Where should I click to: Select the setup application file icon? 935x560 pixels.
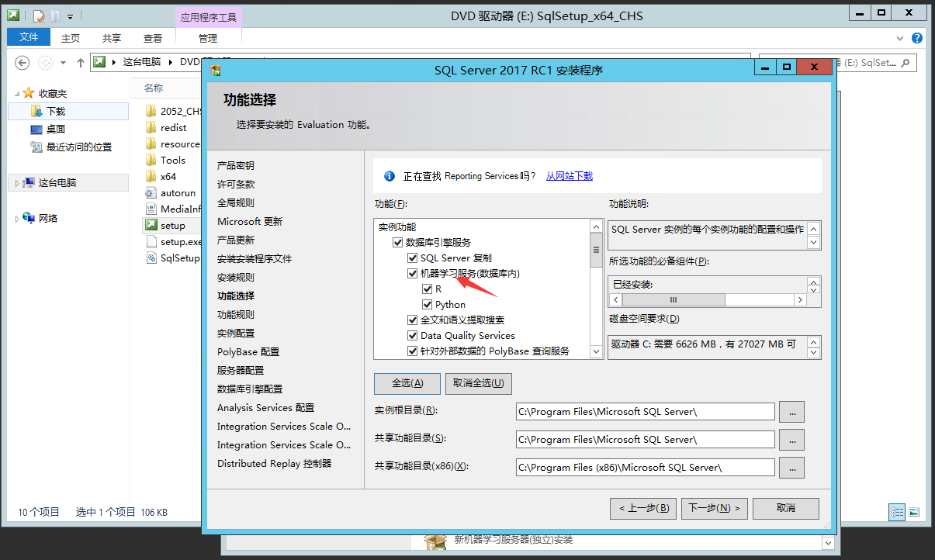click(x=151, y=225)
